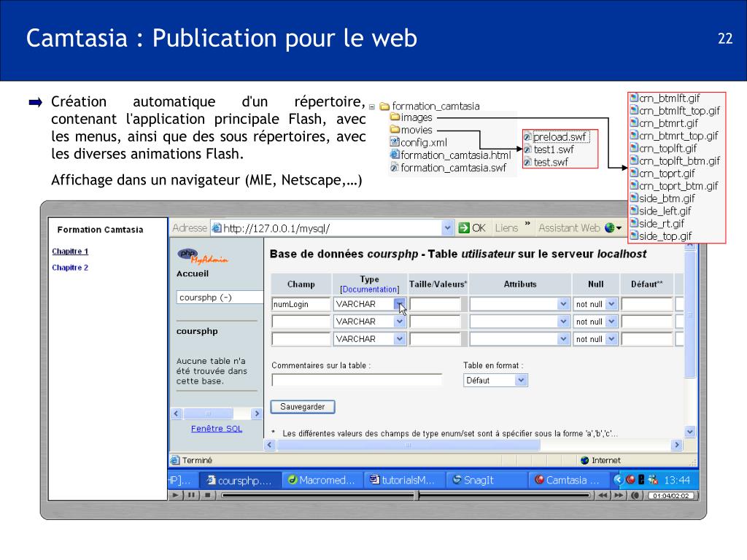747x560 pixels.
Task: Click main horizontal scrollbar left arrow
Action: (270, 445)
